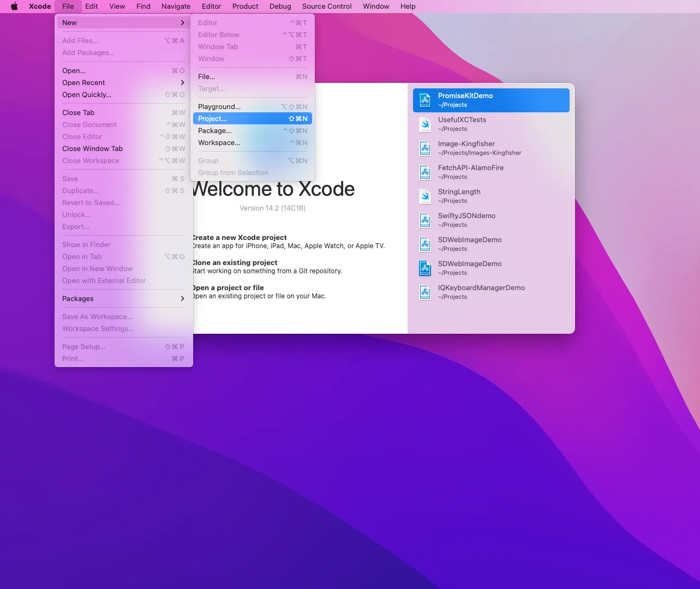Screen dimensions: 700x589
Task: Select SwiftyJSONdemo recent project name
Action: [467, 216]
